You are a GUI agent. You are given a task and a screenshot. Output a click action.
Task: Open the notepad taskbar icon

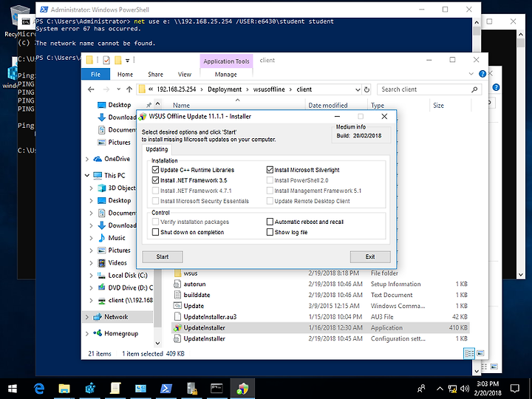click(x=115, y=389)
